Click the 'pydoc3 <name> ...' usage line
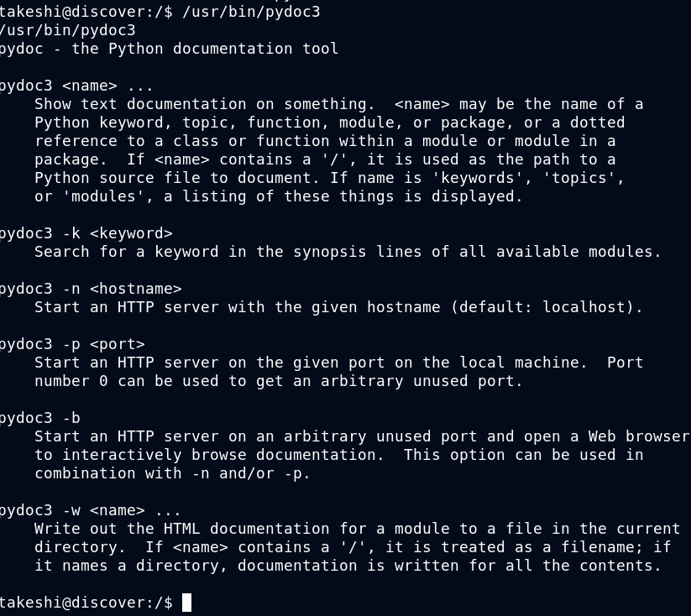 [76, 86]
